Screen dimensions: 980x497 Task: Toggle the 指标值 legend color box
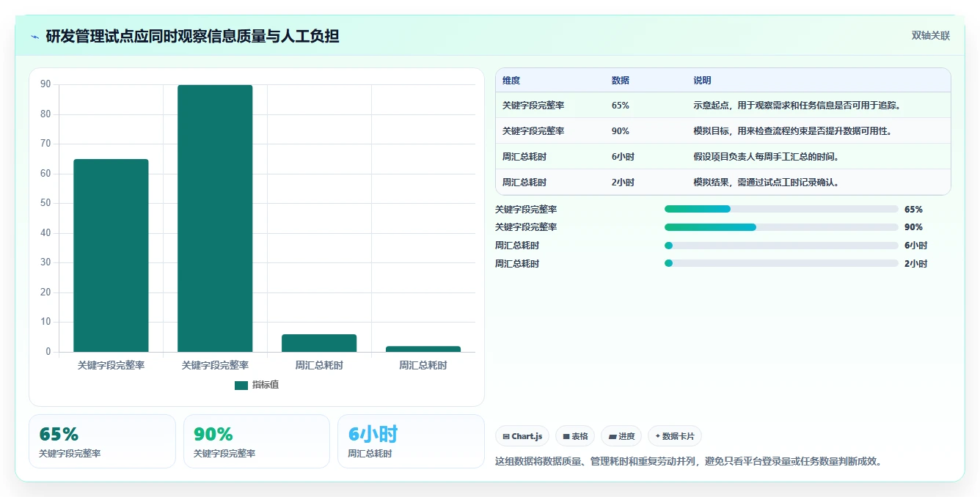coord(241,385)
